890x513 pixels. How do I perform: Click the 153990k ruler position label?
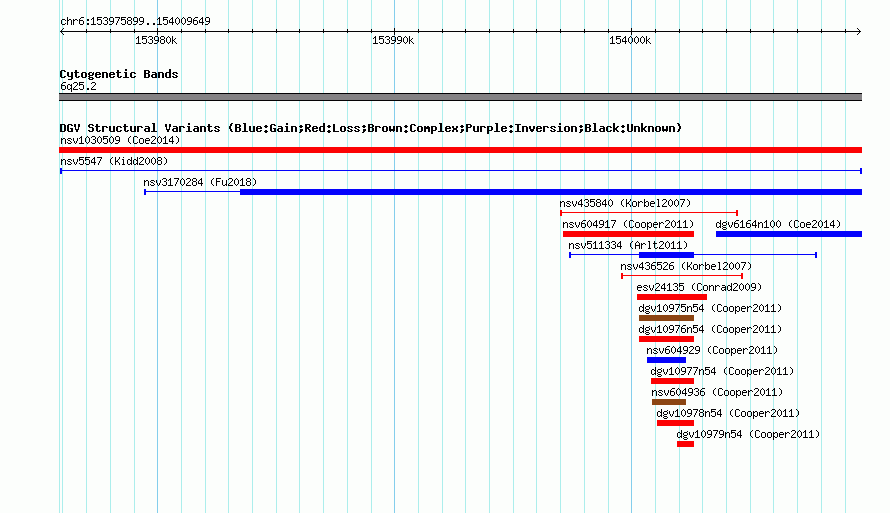pyautogui.click(x=393, y=40)
